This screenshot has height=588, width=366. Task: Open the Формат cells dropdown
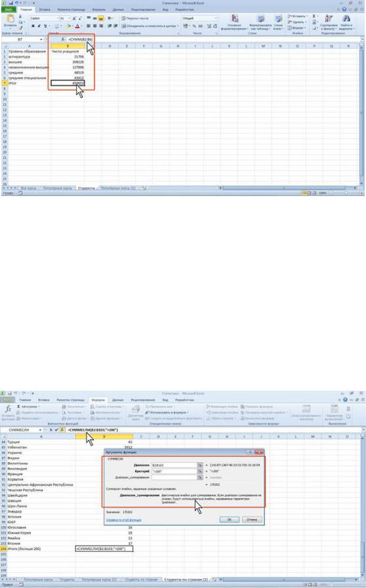point(297,28)
